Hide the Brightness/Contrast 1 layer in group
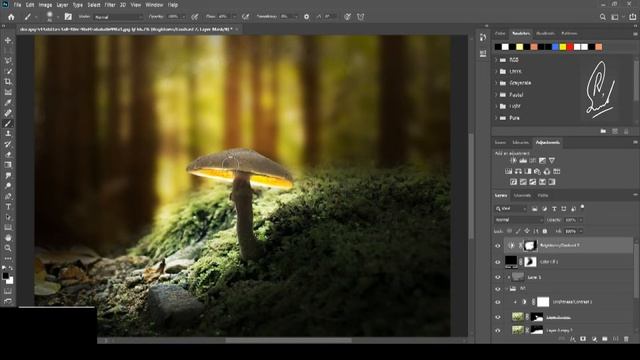 (x=498, y=302)
